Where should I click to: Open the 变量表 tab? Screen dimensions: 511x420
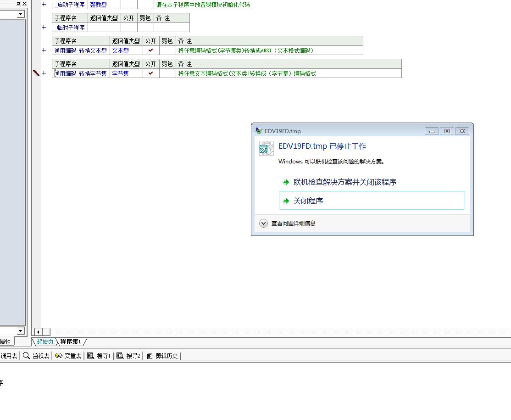(68, 356)
